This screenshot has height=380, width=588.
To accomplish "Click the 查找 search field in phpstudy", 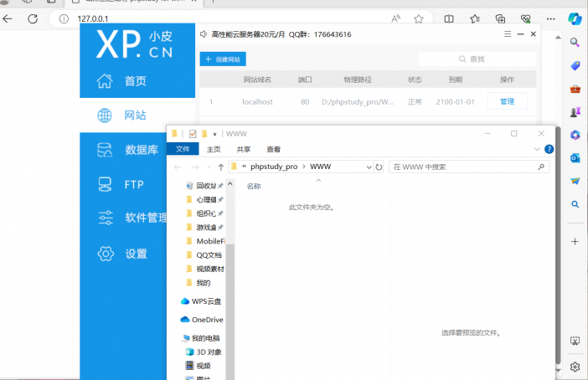I will (x=477, y=59).
